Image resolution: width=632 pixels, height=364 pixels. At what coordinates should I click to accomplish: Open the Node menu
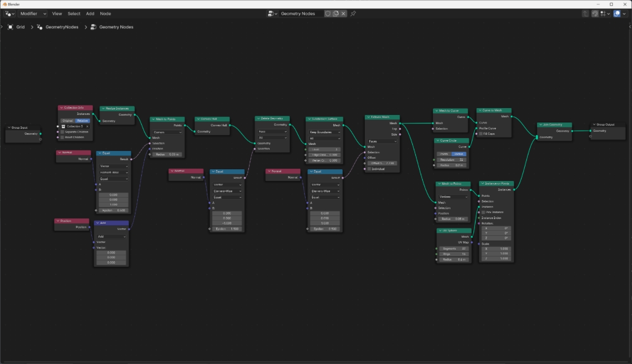(x=105, y=14)
